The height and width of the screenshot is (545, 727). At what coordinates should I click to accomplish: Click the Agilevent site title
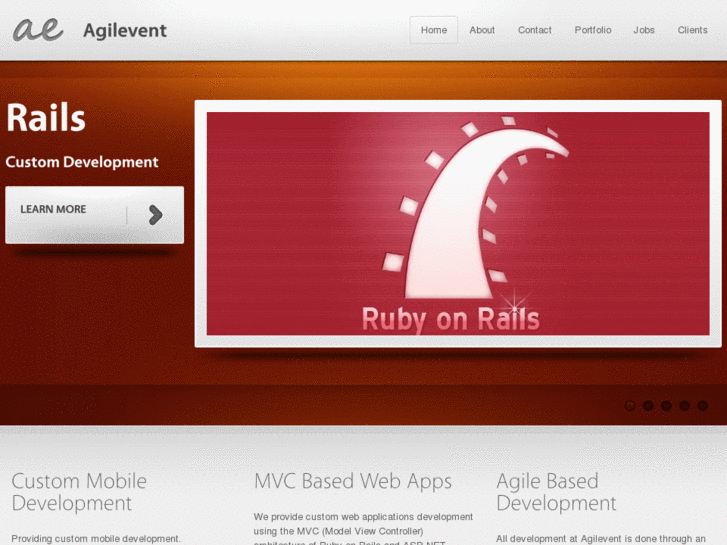(x=125, y=31)
